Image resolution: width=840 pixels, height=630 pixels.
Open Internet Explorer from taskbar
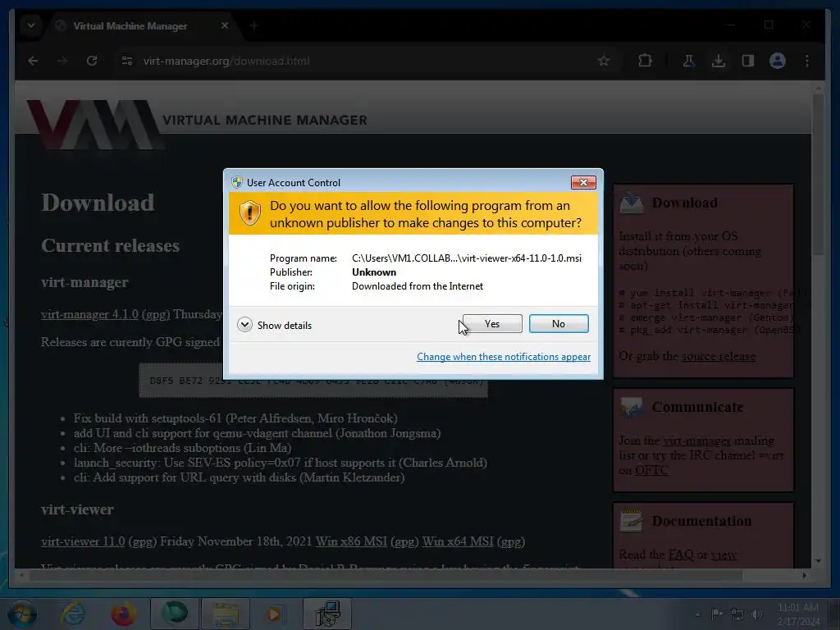pos(73,614)
